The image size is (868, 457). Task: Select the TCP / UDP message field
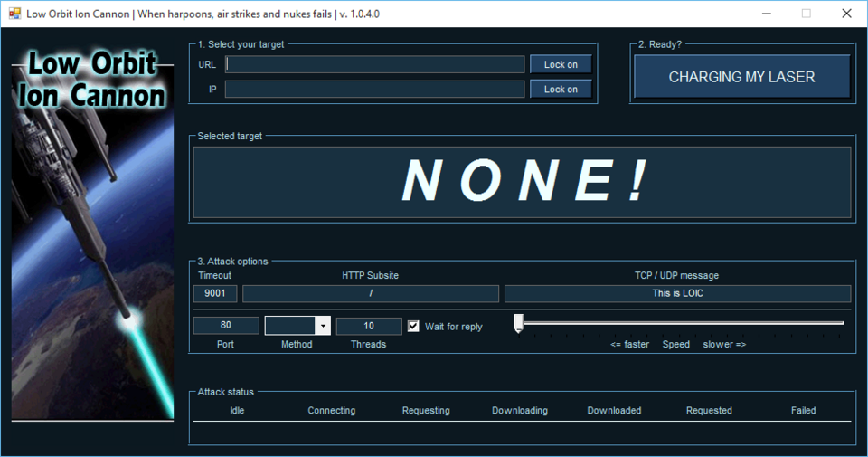coord(677,294)
